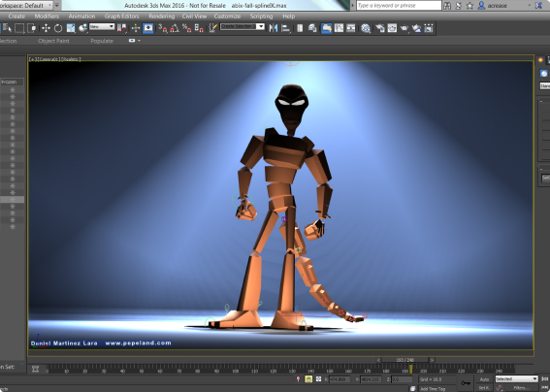Click the 193 / 240 time slider handle

coord(405,360)
